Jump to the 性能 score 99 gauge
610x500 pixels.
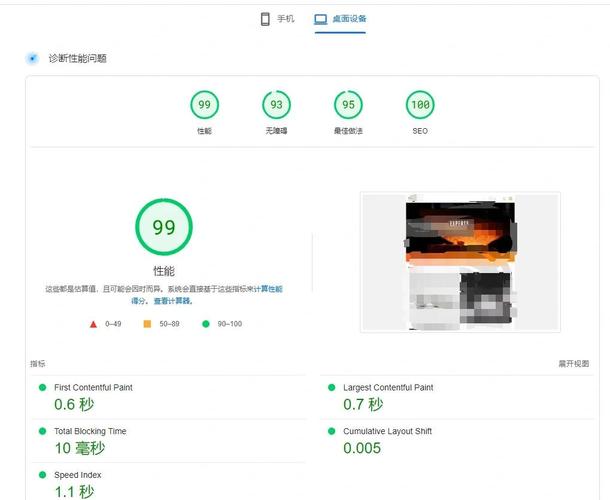204,105
